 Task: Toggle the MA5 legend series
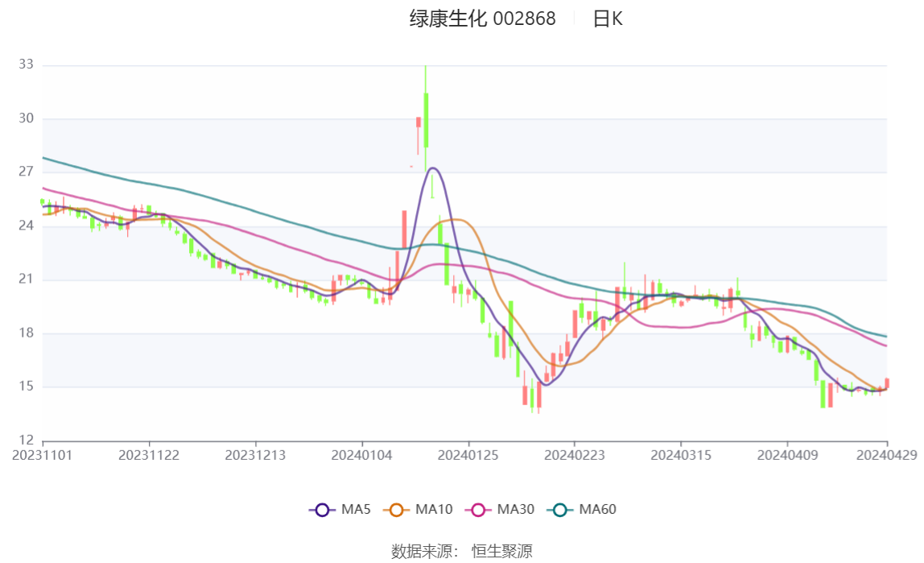(340, 509)
